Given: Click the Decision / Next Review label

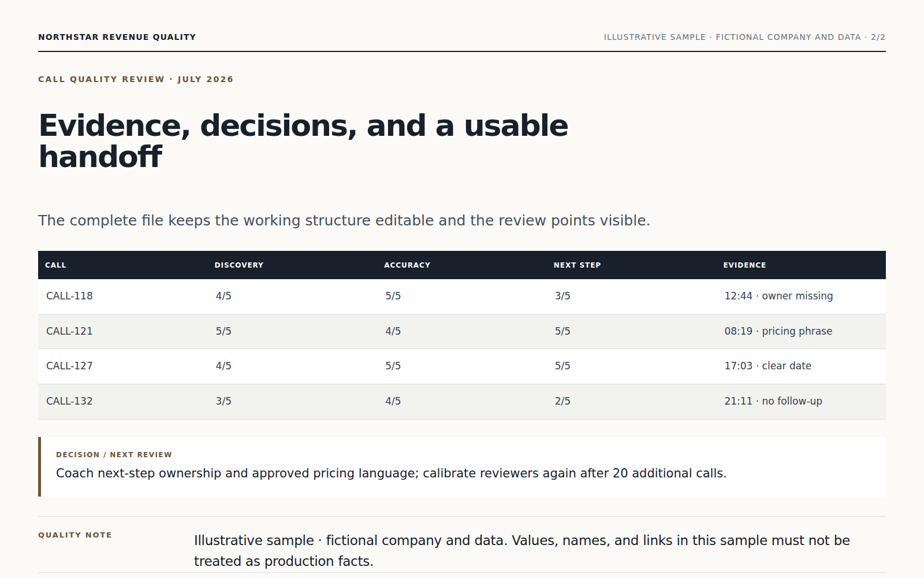Looking at the screenshot, I should (114, 455).
